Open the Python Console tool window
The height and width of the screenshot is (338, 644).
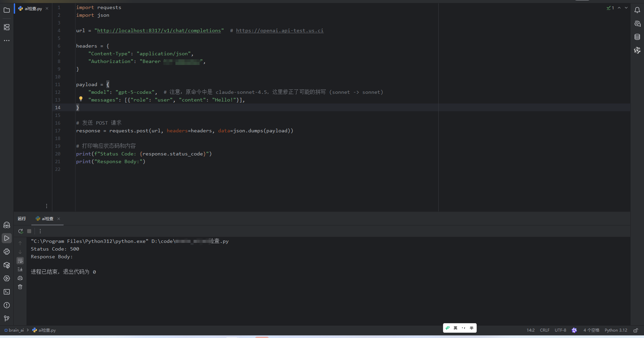tap(7, 252)
